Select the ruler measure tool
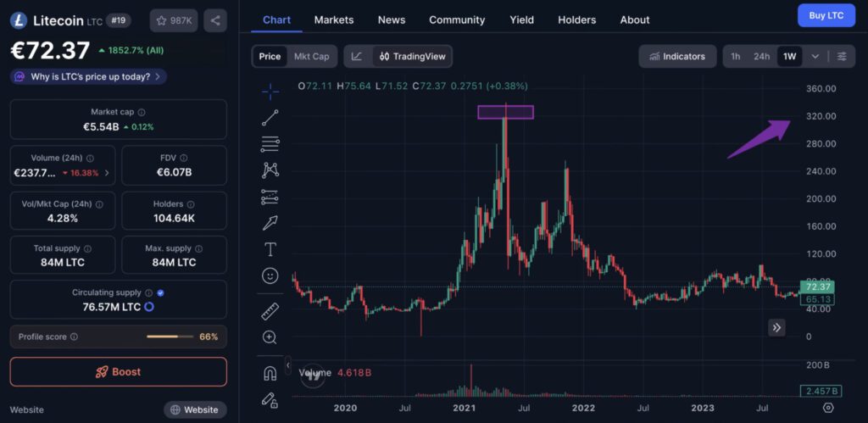The height and width of the screenshot is (423, 868). click(270, 311)
